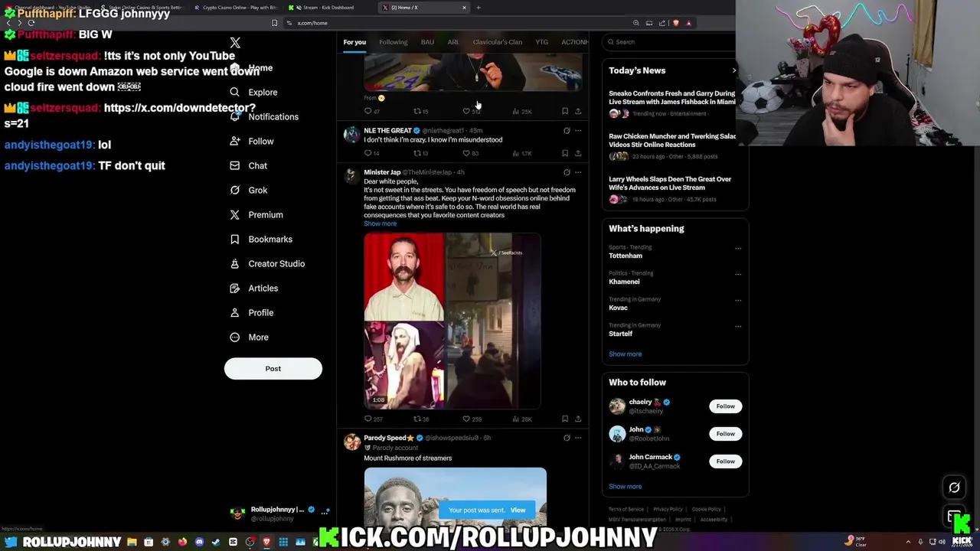Screen dimensions: 980x551
Task: Switch to the For you tab
Action: 354,42
